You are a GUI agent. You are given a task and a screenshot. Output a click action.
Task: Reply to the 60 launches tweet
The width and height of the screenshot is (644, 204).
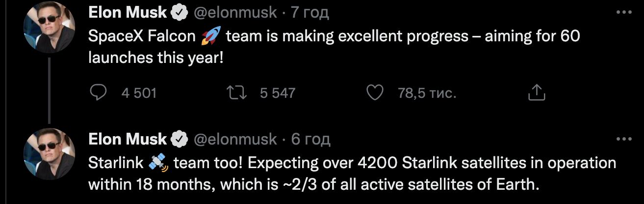100,92
